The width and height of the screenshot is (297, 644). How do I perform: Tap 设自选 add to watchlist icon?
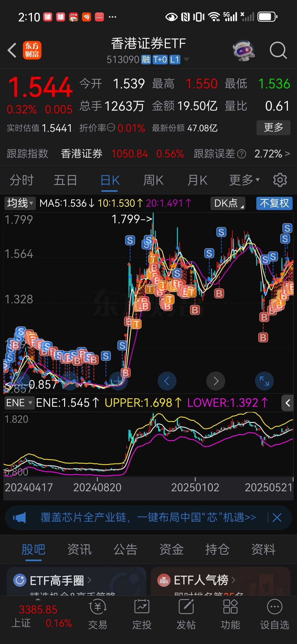point(275,614)
